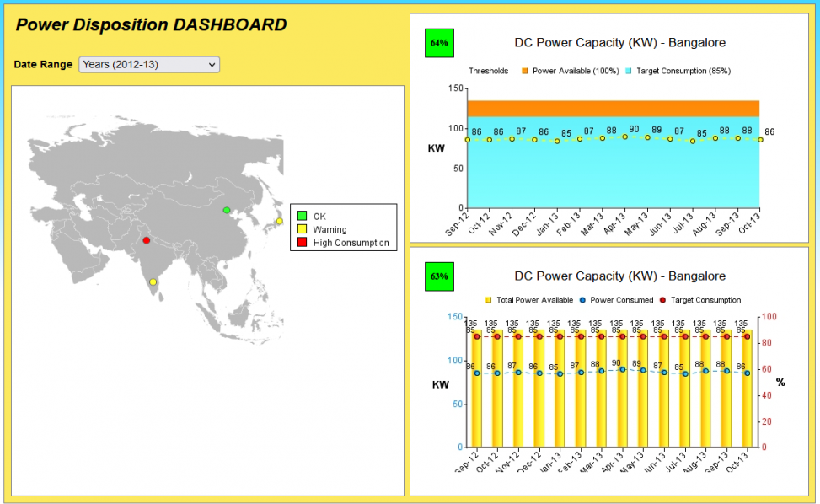The width and height of the screenshot is (820, 504).
Task: Click the Apr-13 data point labeled 90
Action: pos(625,137)
